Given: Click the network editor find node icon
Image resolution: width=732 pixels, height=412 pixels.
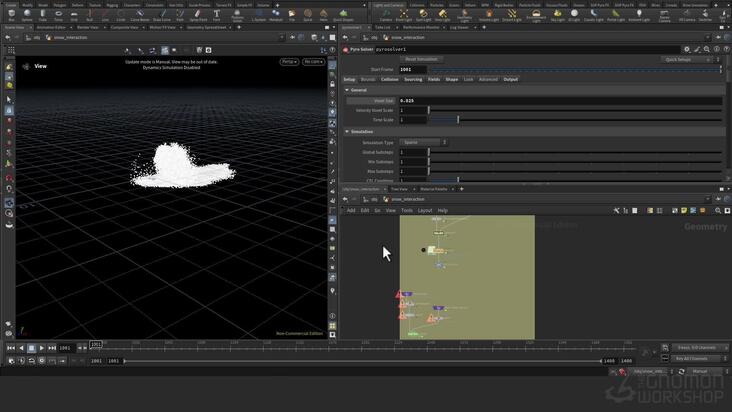Looking at the screenshot, I should click(x=718, y=211).
